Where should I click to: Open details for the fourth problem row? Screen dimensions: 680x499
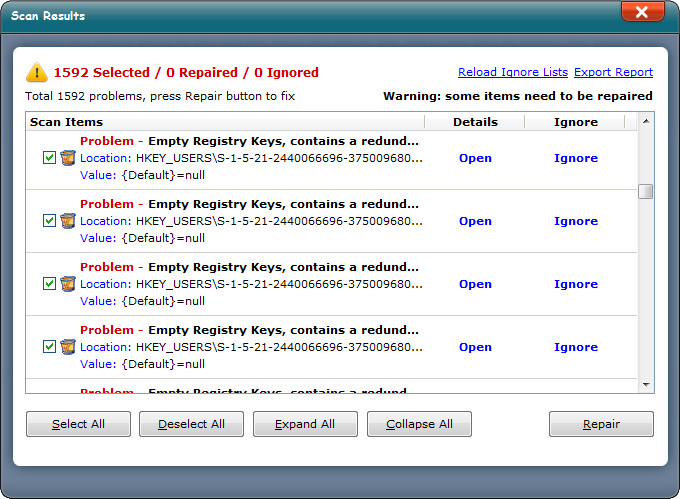click(475, 347)
